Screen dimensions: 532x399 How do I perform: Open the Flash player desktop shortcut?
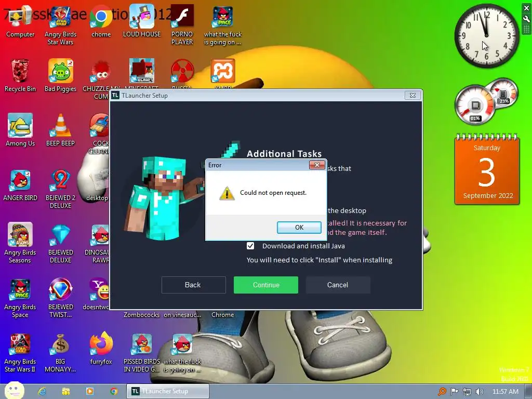[182, 25]
